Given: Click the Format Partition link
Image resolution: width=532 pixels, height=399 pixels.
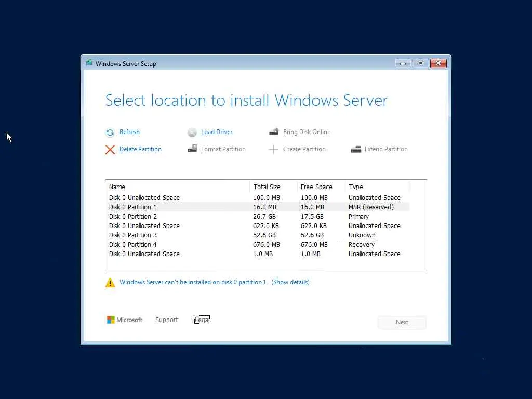Looking at the screenshot, I should 223,149.
